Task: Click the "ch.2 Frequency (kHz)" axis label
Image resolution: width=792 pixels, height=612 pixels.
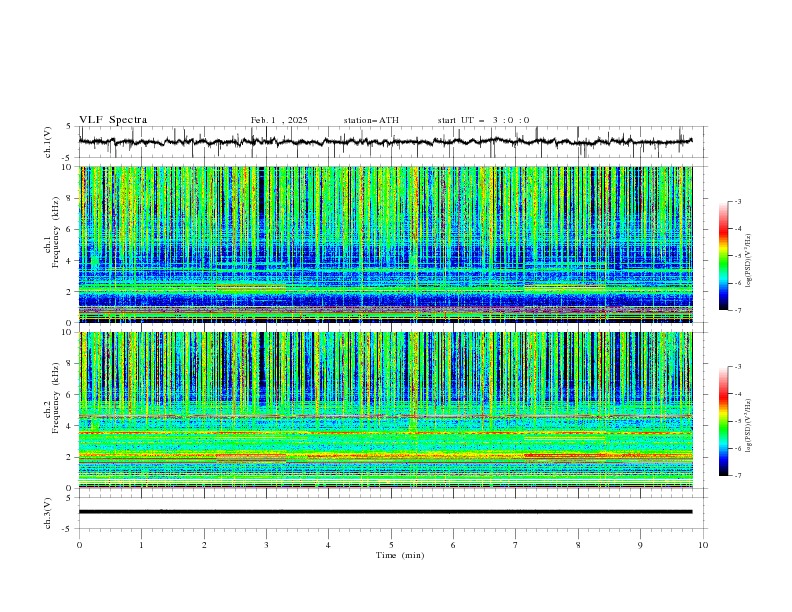Action: tap(52, 397)
